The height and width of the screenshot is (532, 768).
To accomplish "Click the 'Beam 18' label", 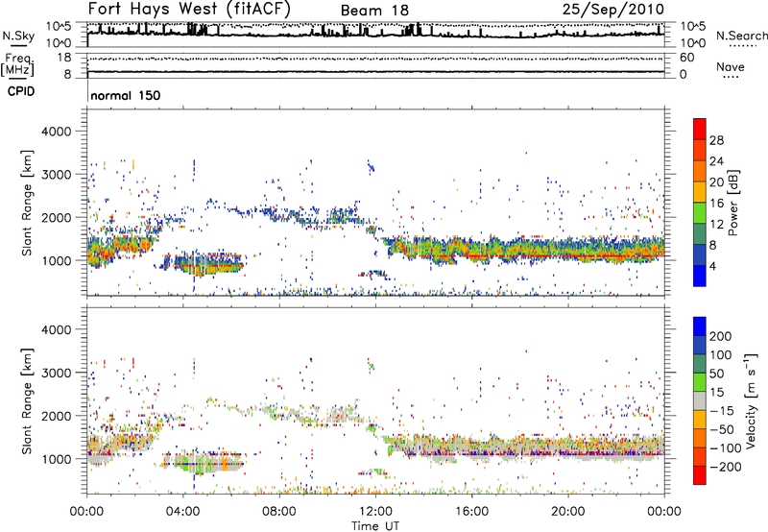I will pyautogui.click(x=374, y=11).
